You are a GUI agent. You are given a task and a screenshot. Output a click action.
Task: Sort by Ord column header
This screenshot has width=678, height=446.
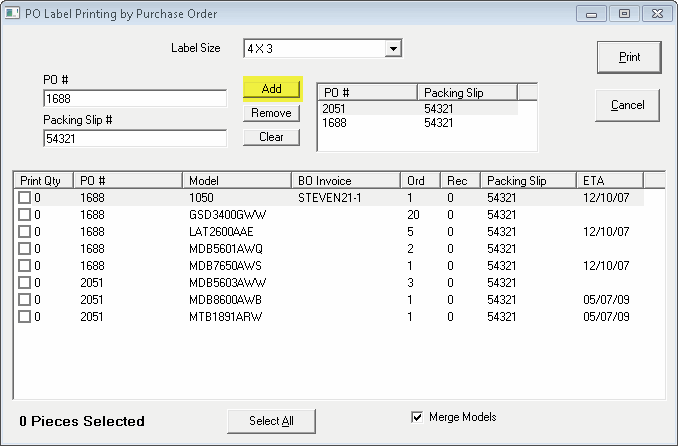point(420,180)
